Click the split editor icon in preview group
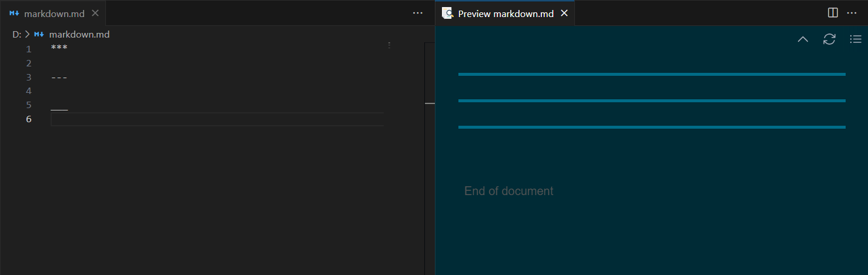Image resolution: width=868 pixels, height=275 pixels. (833, 13)
